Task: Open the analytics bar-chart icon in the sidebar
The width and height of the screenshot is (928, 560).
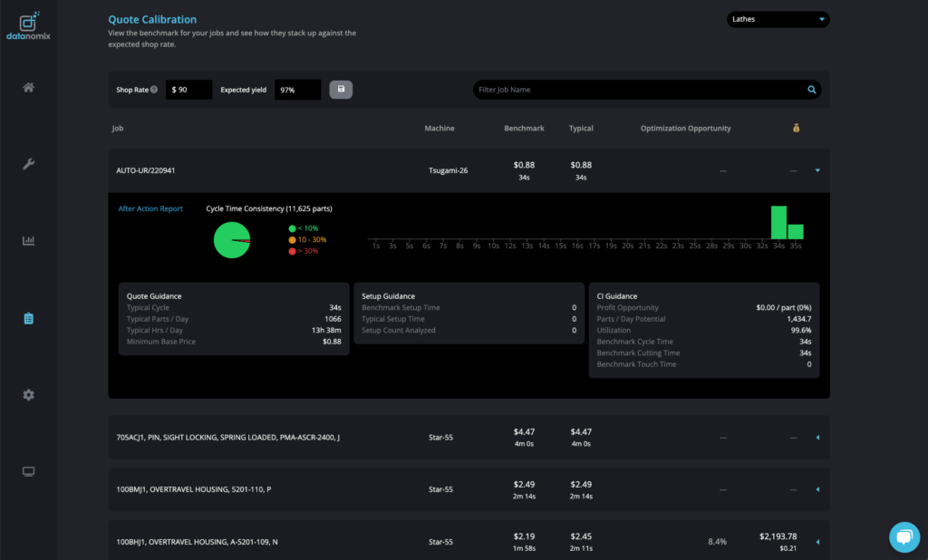Action: (28, 240)
